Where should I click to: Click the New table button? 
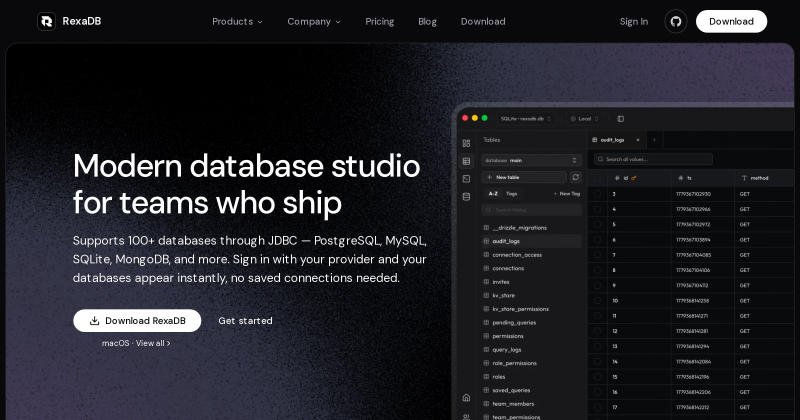click(524, 177)
